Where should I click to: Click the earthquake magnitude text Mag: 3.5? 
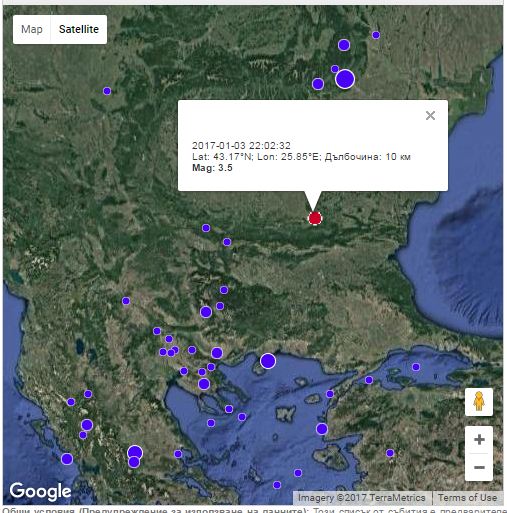[212, 168]
